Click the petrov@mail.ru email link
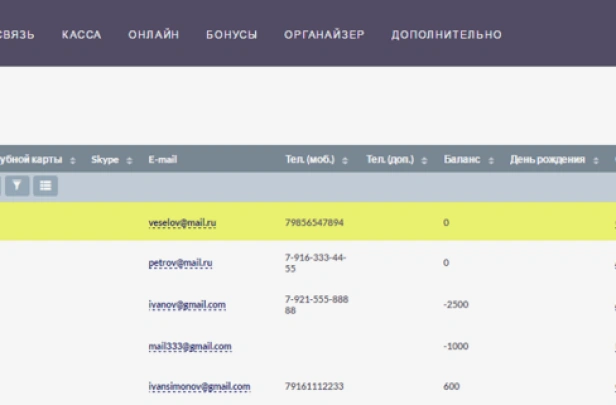 (x=180, y=263)
